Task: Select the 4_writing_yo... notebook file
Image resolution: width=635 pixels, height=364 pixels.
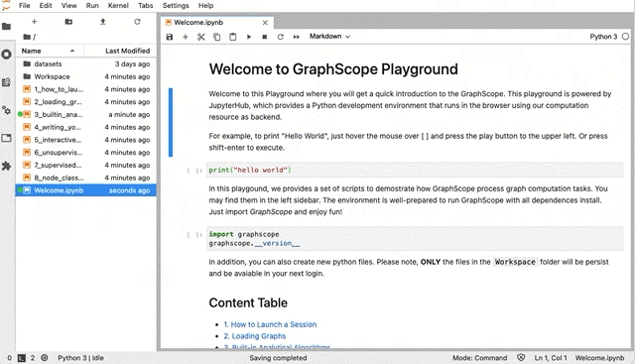Action: click(x=86, y=127)
